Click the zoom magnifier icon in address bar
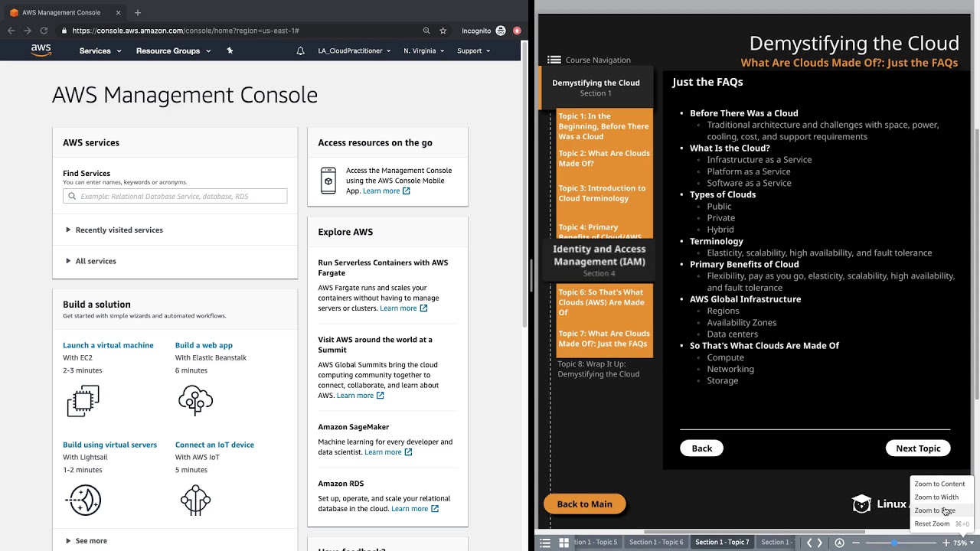Image resolution: width=980 pixels, height=551 pixels. [x=426, y=31]
